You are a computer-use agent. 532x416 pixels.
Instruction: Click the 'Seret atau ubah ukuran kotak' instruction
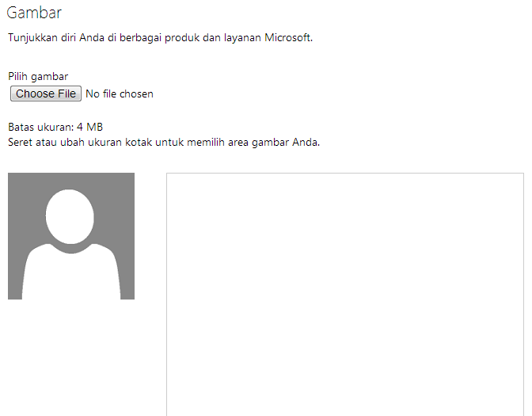(x=164, y=142)
